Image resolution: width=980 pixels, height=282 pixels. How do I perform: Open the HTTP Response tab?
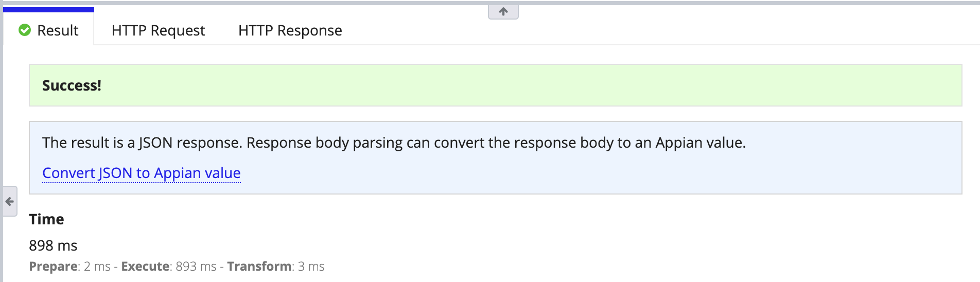pyautogui.click(x=290, y=30)
